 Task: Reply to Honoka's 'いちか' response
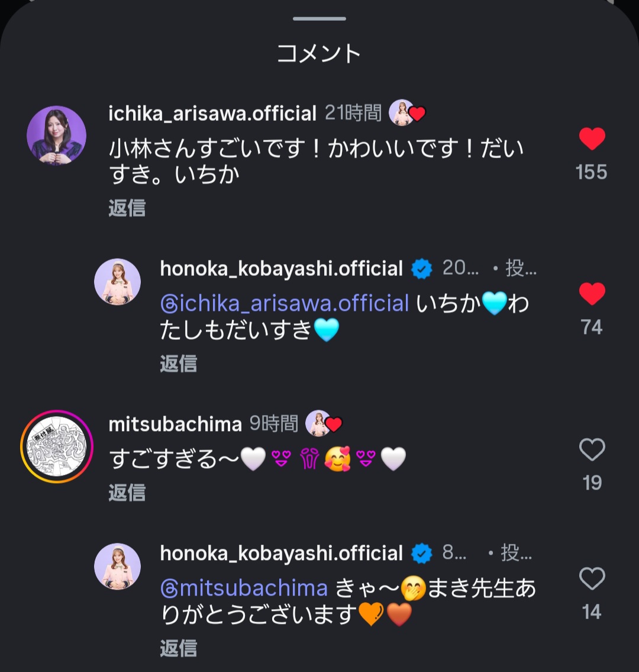pos(178,364)
